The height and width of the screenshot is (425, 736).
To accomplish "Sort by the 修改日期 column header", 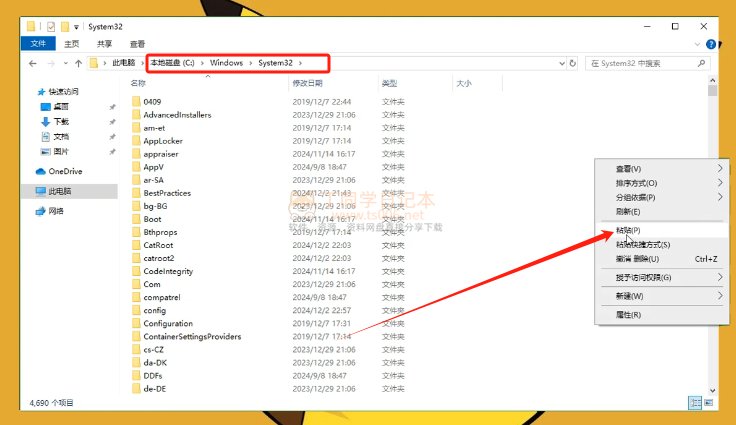I will [308, 84].
